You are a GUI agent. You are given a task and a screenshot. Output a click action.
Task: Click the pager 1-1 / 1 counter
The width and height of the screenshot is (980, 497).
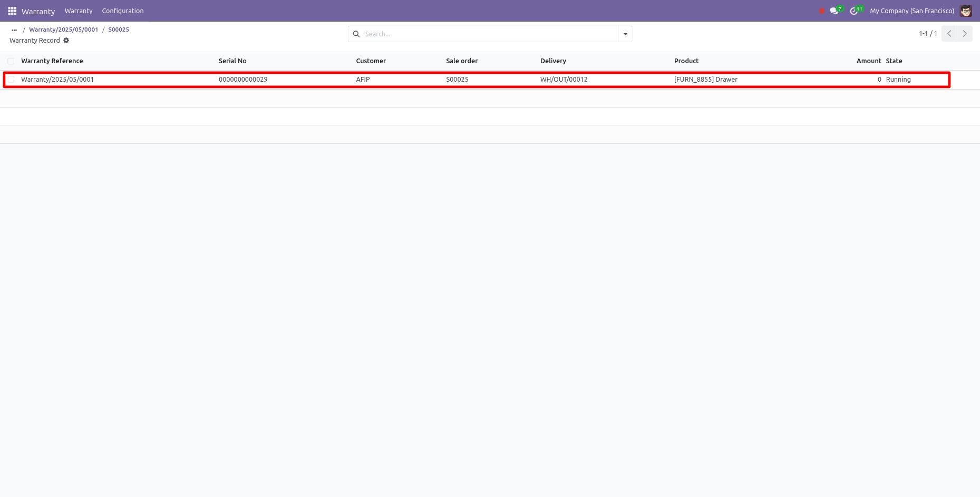928,33
